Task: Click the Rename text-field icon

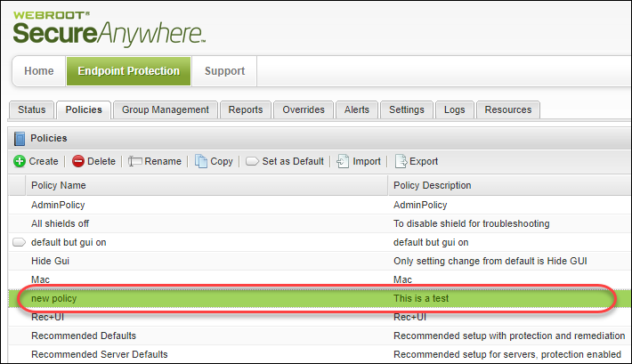Action: coord(134,161)
